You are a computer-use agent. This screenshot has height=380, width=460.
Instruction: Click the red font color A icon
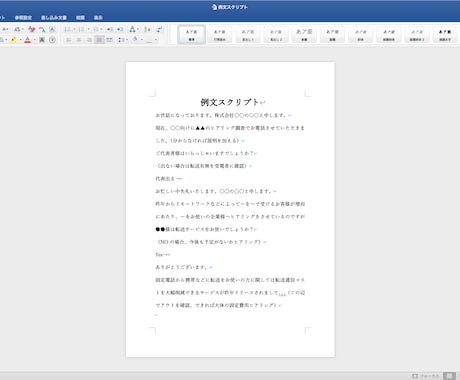(x=28, y=40)
